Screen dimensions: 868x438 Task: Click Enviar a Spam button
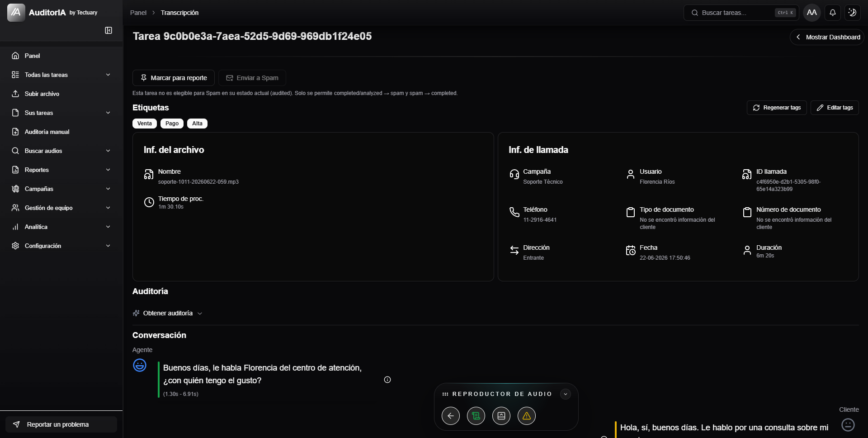click(x=252, y=78)
